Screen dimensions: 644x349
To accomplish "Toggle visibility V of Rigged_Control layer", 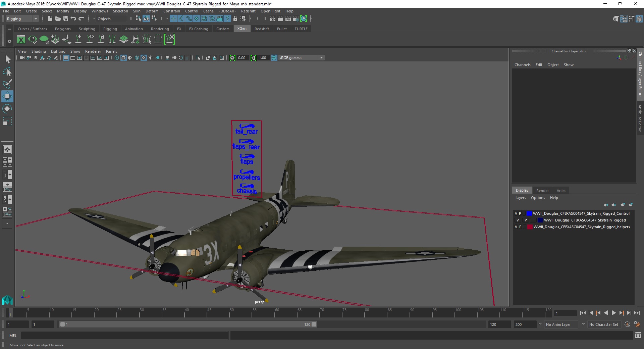I will tap(516, 213).
